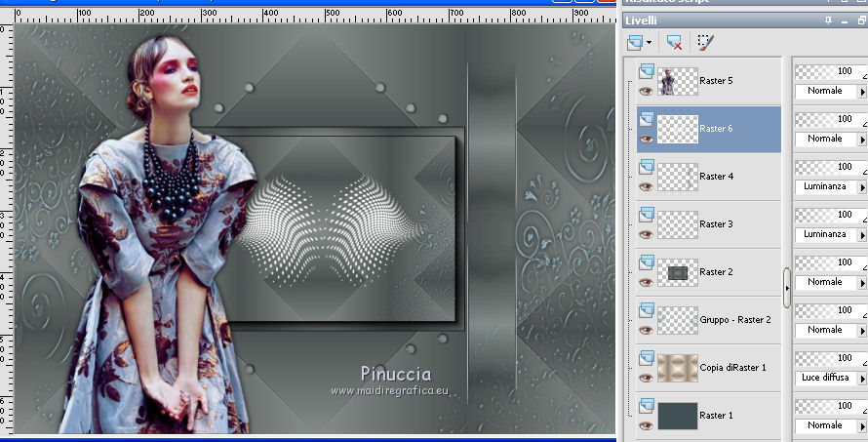The height and width of the screenshot is (442, 868).
Task: Click the horizontal ruler above the canvas
Action: [314, 16]
